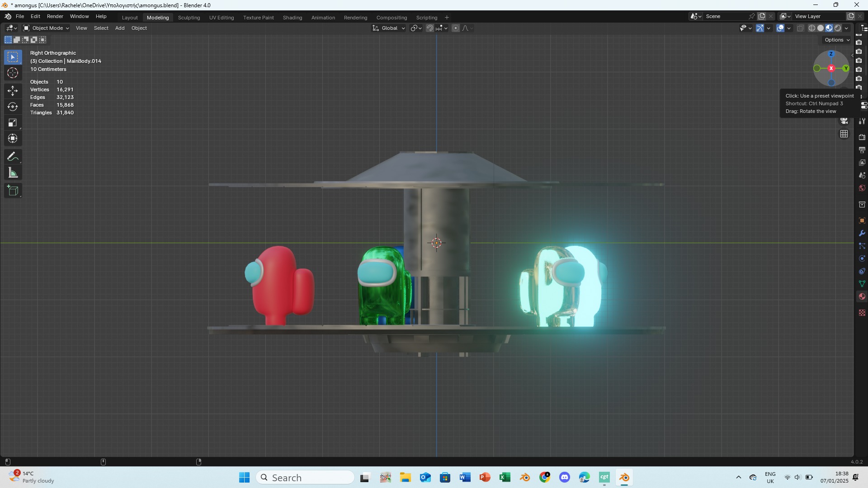The image size is (868, 488).
Task: Switch to material preview shading
Action: click(x=829, y=28)
